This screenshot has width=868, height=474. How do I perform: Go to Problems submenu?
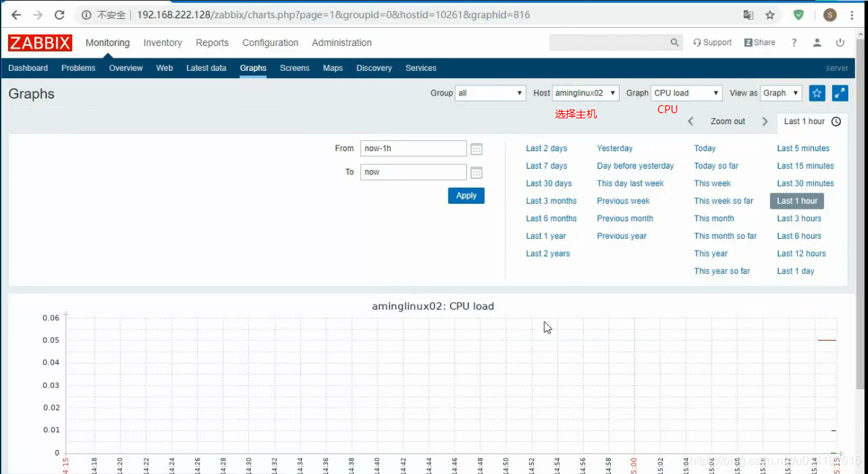point(78,68)
